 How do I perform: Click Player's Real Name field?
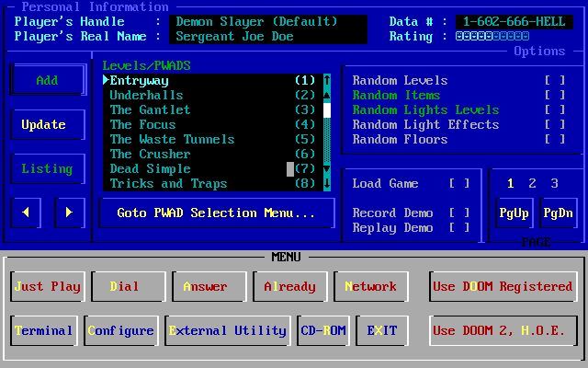[268, 37]
